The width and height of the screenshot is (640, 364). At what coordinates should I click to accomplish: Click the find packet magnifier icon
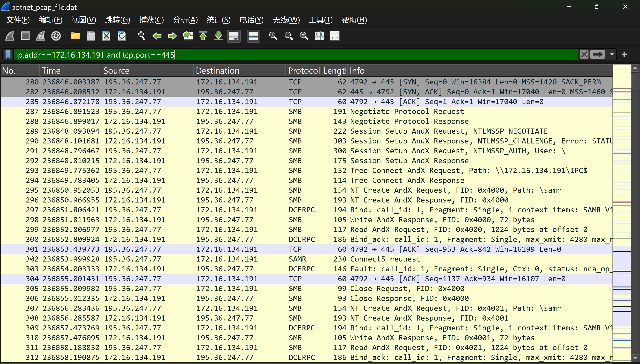(141, 36)
